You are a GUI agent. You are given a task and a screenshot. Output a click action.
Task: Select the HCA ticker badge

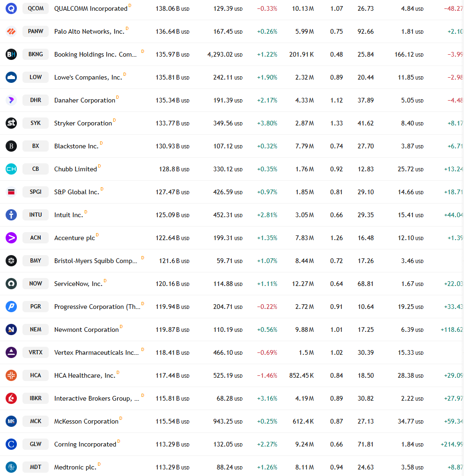(36, 375)
